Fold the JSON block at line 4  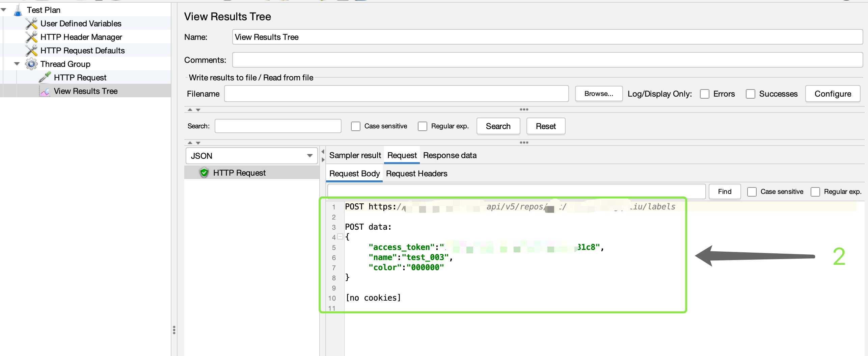pos(340,237)
